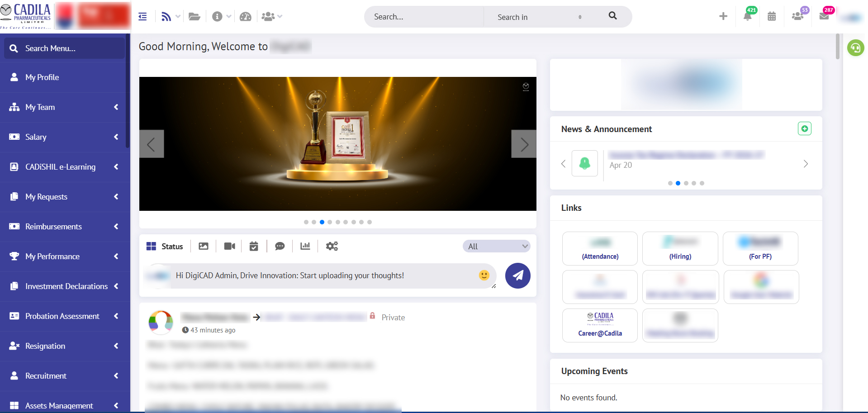This screenshot has height=413, width=868.
Task: Expand the Salary sidebar menu
Action: coord(65,137)
